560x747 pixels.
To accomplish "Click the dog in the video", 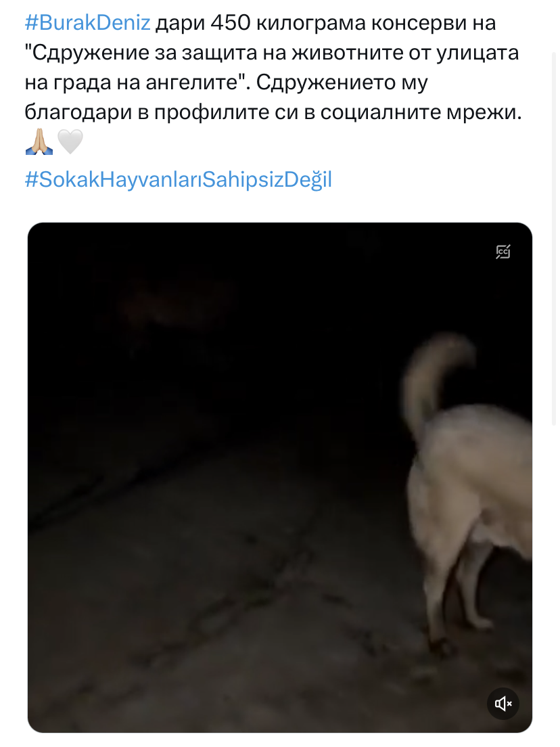I will tap(469, 491).
